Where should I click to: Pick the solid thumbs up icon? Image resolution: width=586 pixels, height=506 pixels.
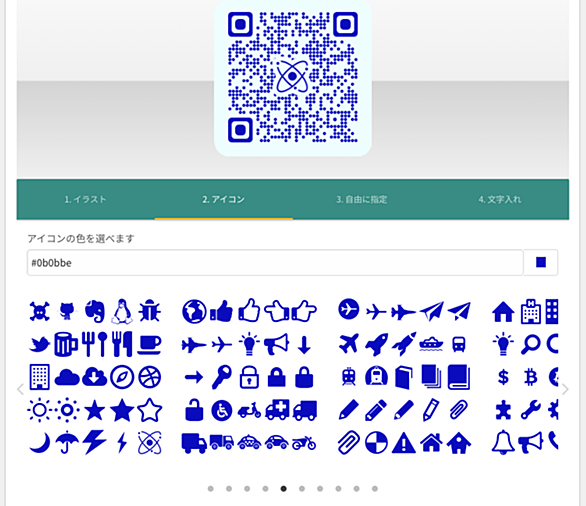click(x=222, y=311)
